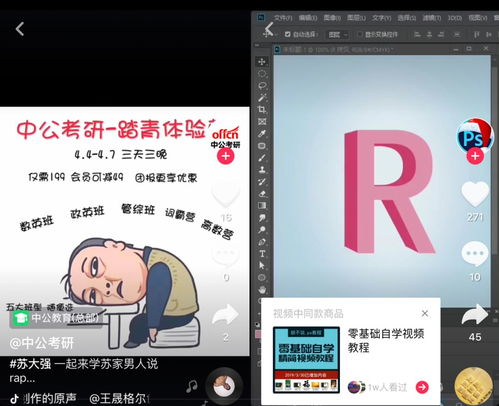Viewport: 499px width, 406px height.
Task: Open comments on the Photoshop video
Action: [475, 254]
